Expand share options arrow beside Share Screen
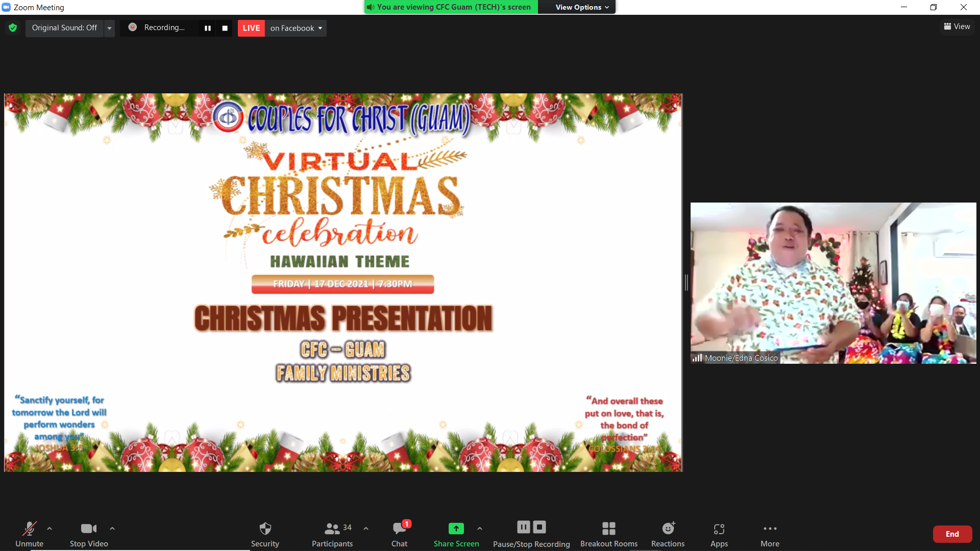The height and width of the screenshot is (551, 980). (x=480, y=529)
